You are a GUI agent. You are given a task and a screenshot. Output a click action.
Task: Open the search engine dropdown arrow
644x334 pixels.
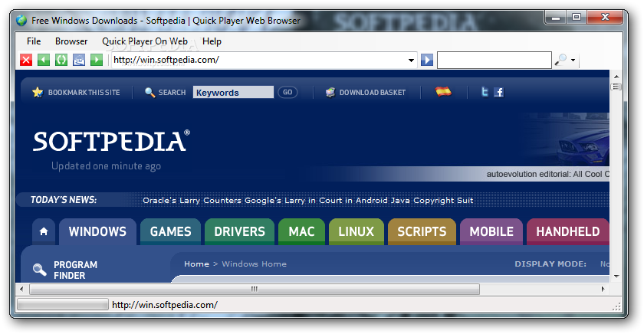(x=573, y=61)
